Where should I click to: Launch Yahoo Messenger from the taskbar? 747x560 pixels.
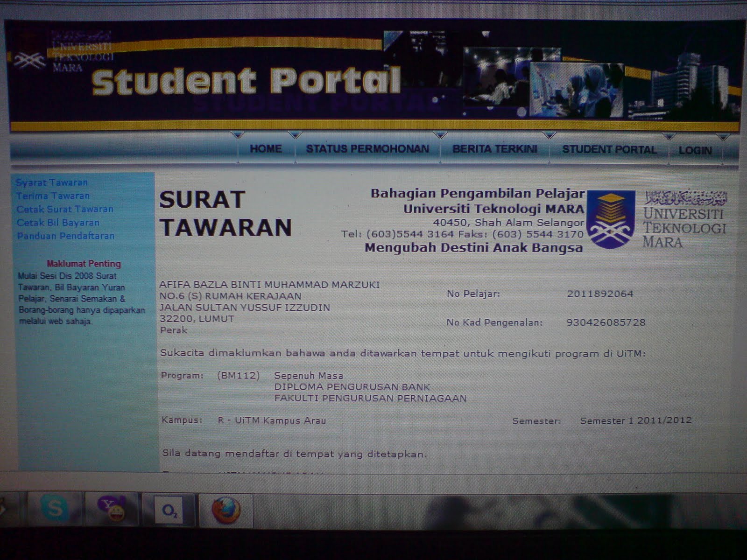[111, 509]
